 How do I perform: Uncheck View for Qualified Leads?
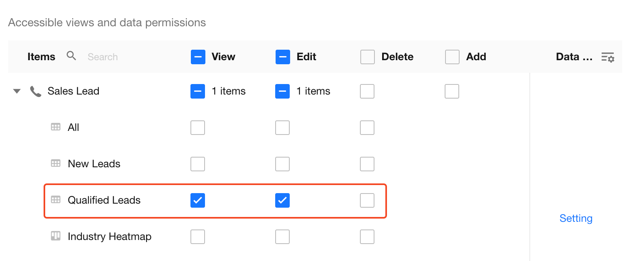[x=198, y=200]
